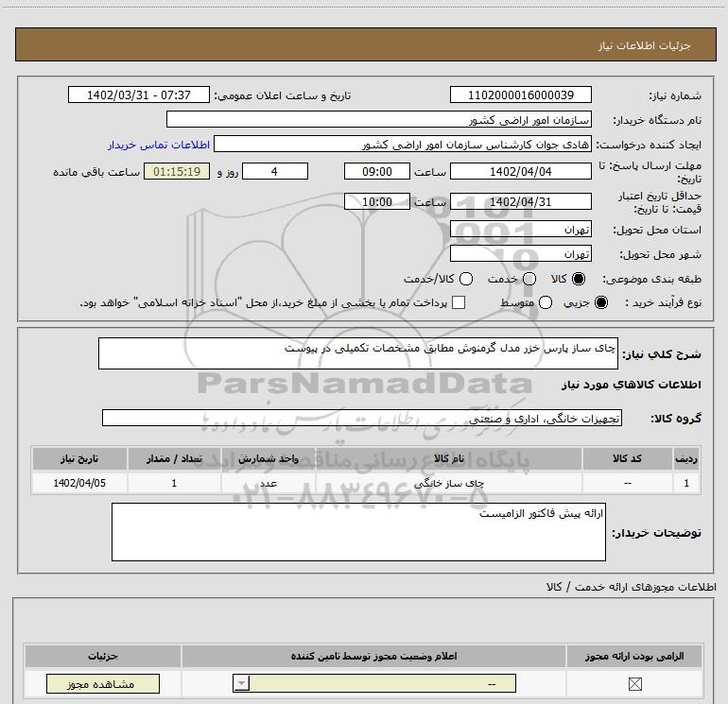The width and height of the screenshot is (728, 704).
Task: Click the buyer organization name field
Action: click(x=379, y=119)
